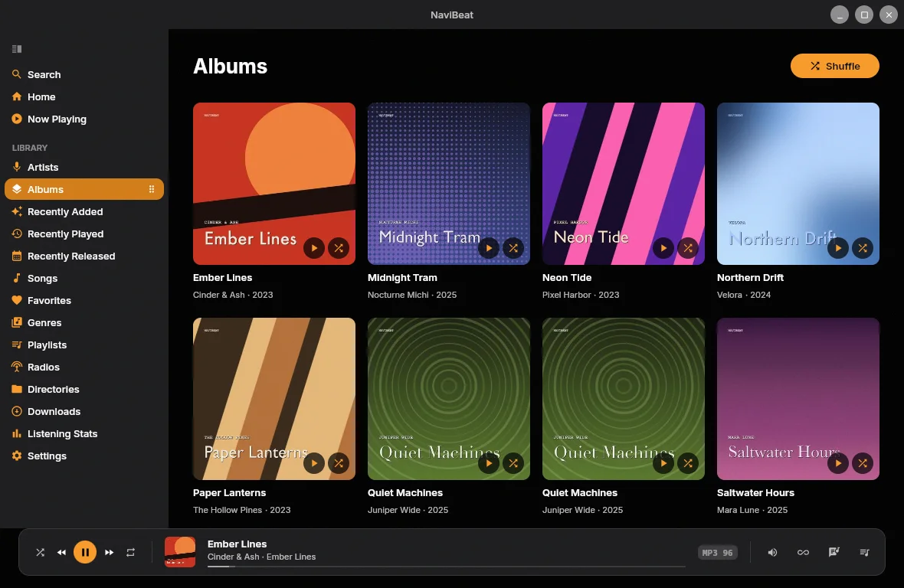This screenshot has width=904, height=588.
Task: Click artist text 'The Hollow Pines · 2023'
Action: 241,510
